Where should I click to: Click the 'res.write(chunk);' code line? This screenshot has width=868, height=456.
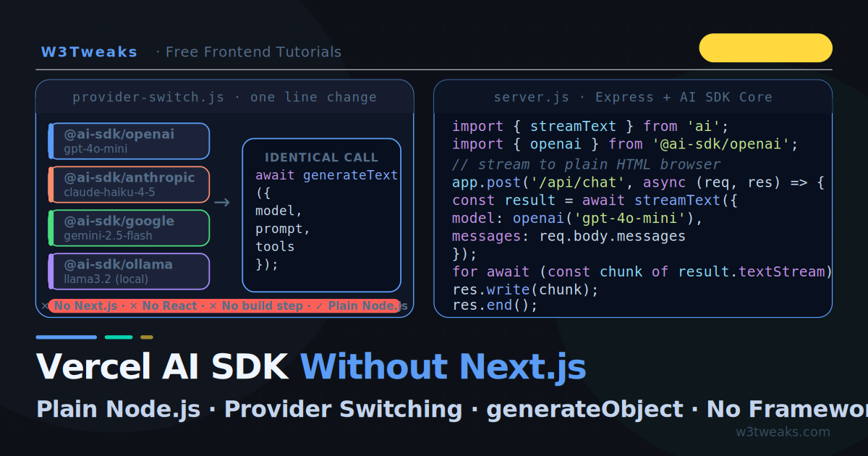pos(525,290)
